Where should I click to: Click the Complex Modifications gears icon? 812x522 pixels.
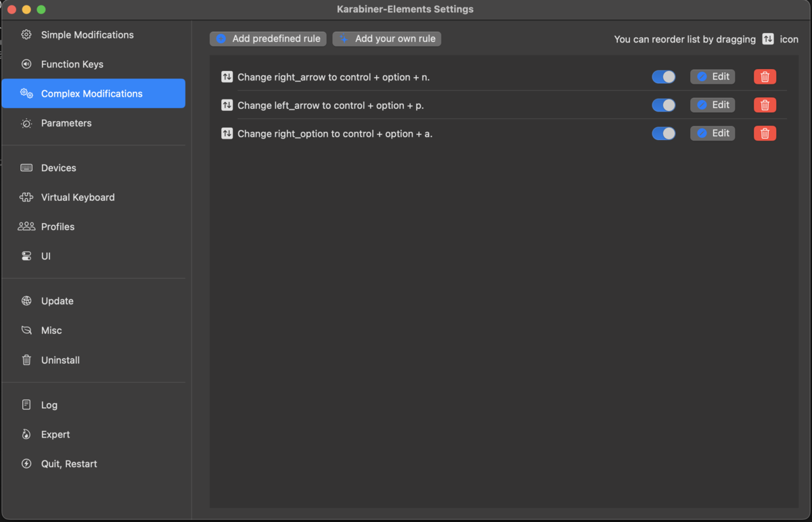click(x=26, y=93)
